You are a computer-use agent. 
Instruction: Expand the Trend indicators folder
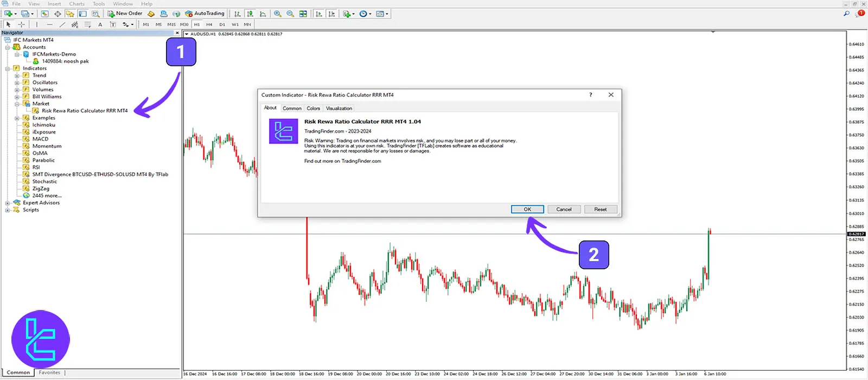point(17,75)
